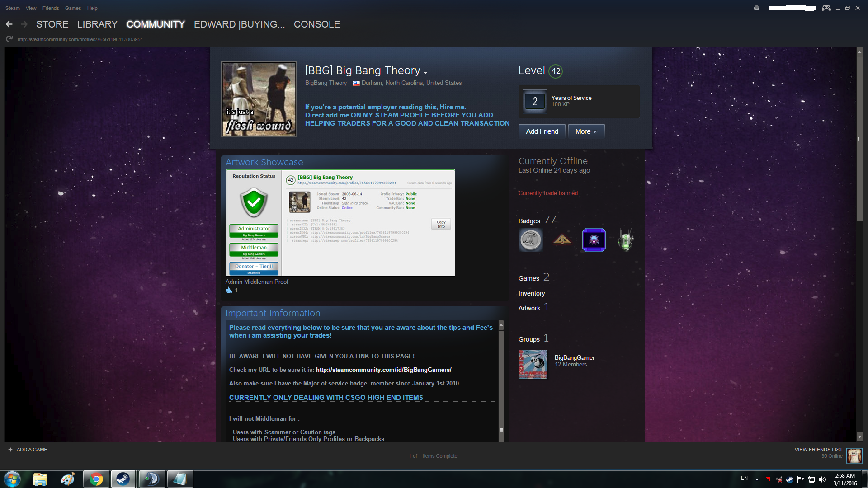
Task: Open the green robot badge
Action: (x=626, y=239)
